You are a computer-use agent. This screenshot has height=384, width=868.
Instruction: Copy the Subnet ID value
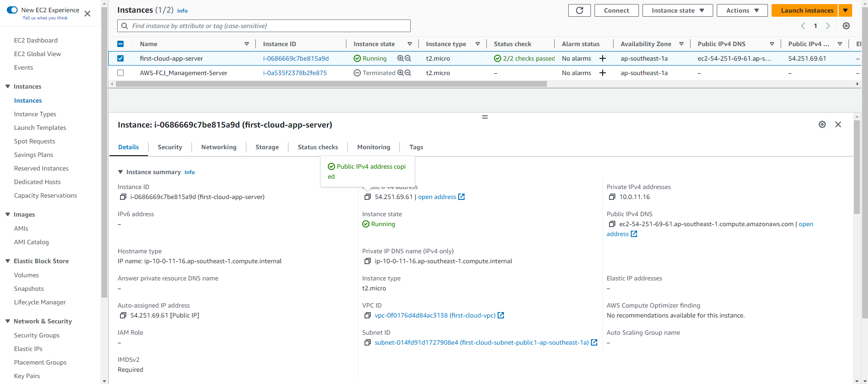pyautogui.click(x=367, y=342)
